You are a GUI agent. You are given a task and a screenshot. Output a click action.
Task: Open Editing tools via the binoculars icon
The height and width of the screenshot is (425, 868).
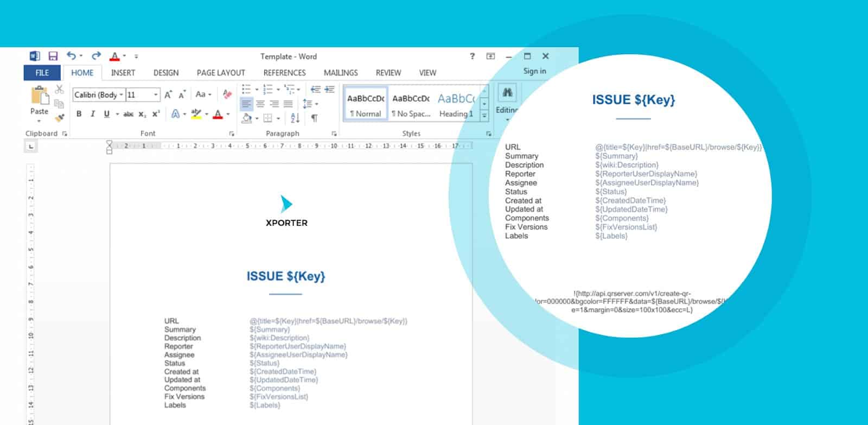click(x=507, y=93)
